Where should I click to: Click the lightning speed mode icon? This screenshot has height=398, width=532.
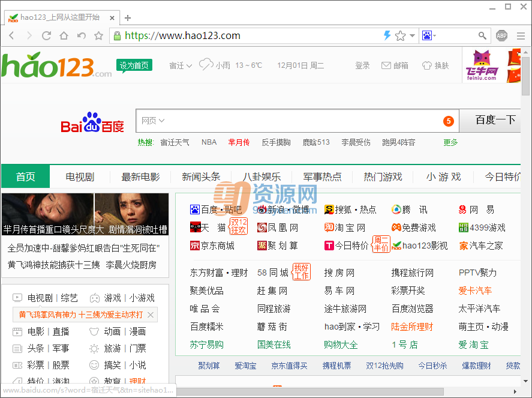coord(387,35)
